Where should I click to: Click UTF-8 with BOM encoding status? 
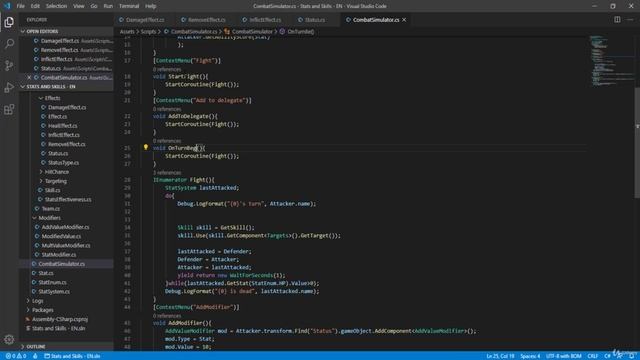564,356
